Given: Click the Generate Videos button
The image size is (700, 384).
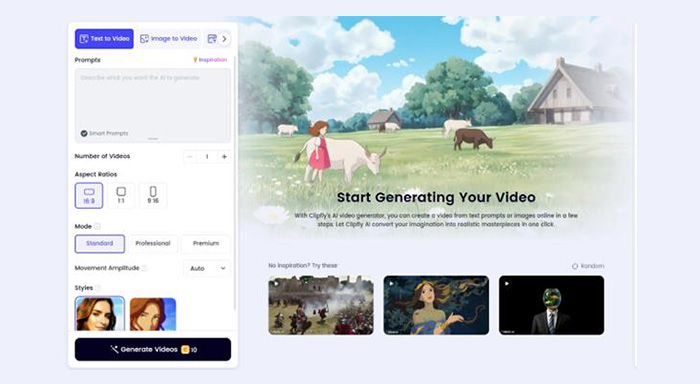Looking at the screenshot, I should [153, 349].
